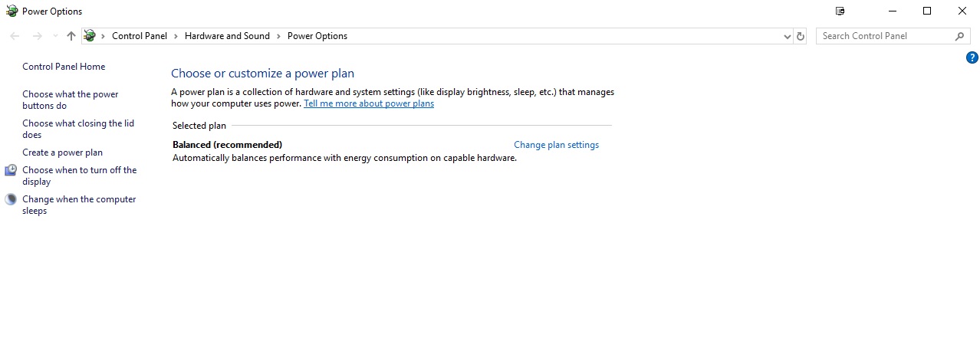Go to Hardware and Sound breadcrumb
The height and width of the screenshot is (351, 980).
point(227,36)
